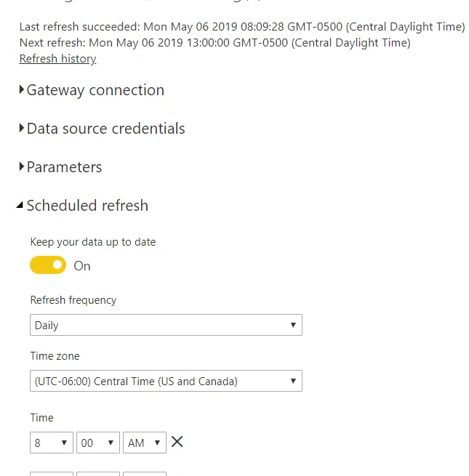Expand the Parameters section triangle

click(x=21, y=166)
